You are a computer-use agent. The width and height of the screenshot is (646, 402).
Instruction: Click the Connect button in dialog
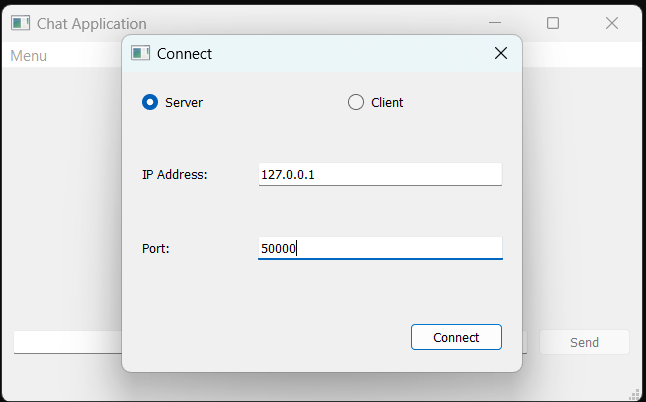[x=456, y=337]
